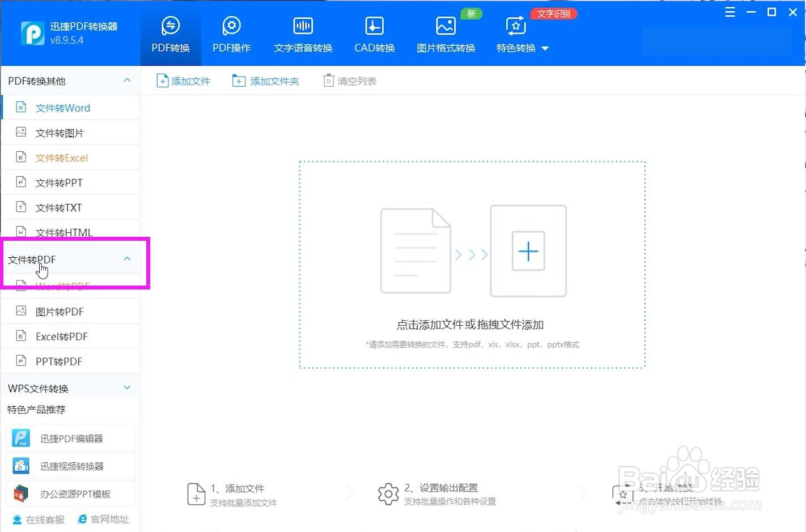Click the 办公资源PPT模板 icon

[x=21, y=494]
